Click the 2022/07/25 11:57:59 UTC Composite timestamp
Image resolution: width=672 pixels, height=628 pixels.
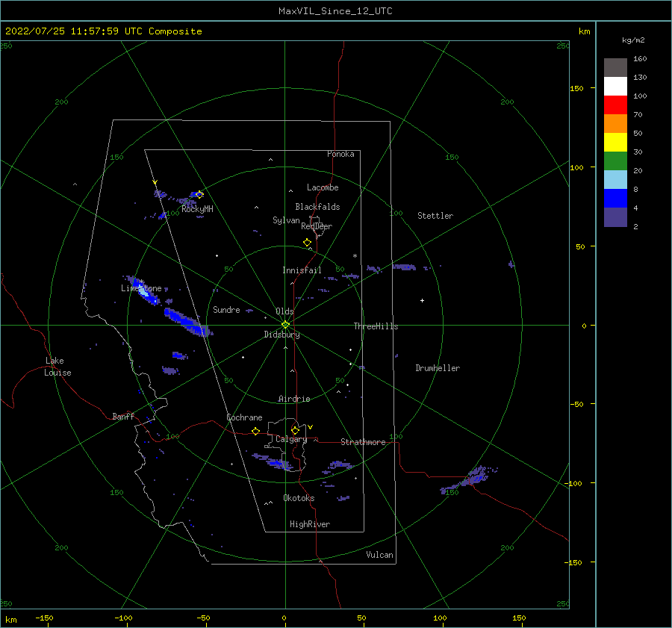(x=103, y=31)
